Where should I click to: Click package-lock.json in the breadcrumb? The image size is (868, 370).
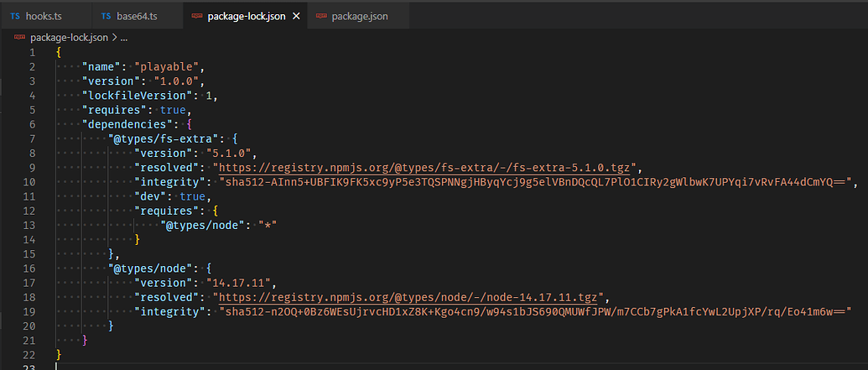point(69,38)
